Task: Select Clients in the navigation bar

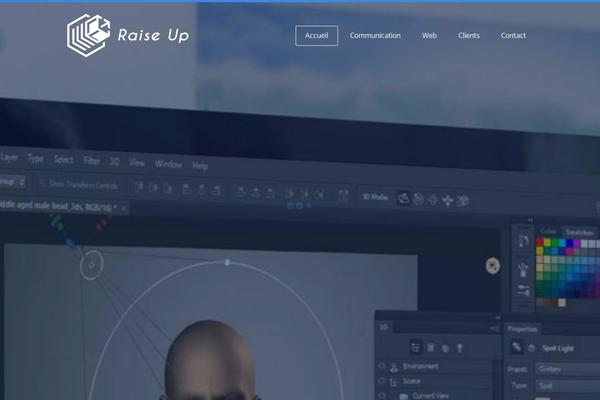Action: (x=469, y=36)
